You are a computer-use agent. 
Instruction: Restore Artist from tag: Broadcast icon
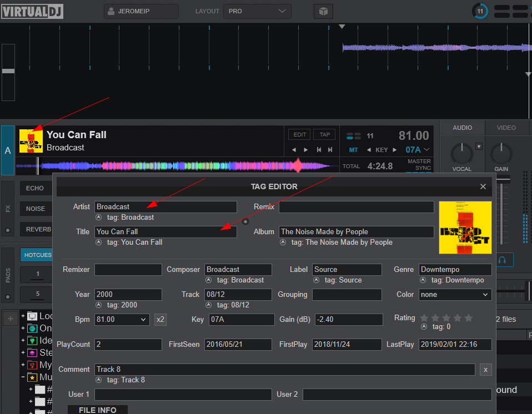click(98, 218)
